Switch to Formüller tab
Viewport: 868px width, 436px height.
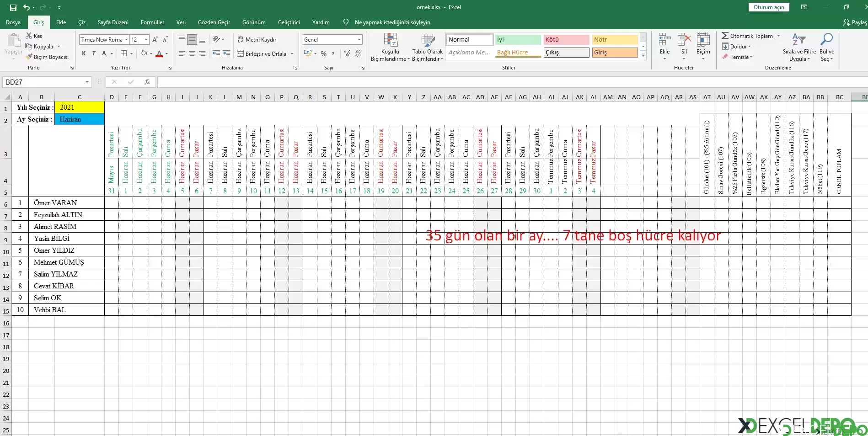pos(152,22)
